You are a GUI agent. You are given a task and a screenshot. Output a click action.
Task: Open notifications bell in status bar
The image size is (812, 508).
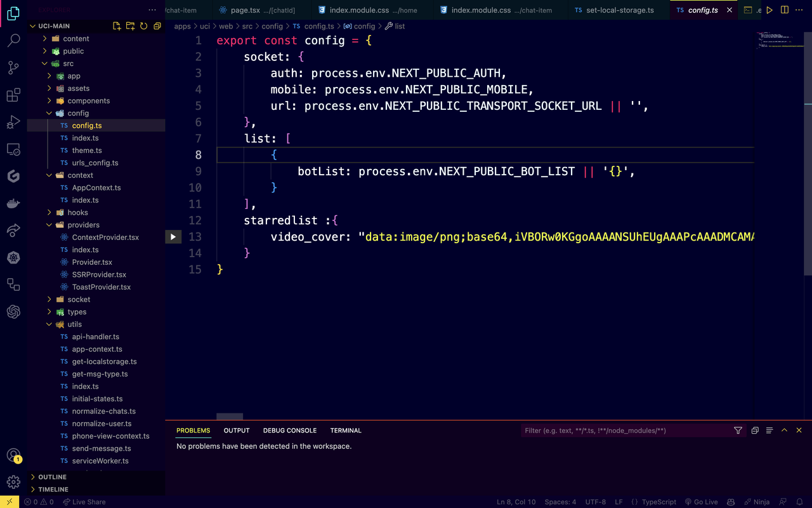click(800, 502)
